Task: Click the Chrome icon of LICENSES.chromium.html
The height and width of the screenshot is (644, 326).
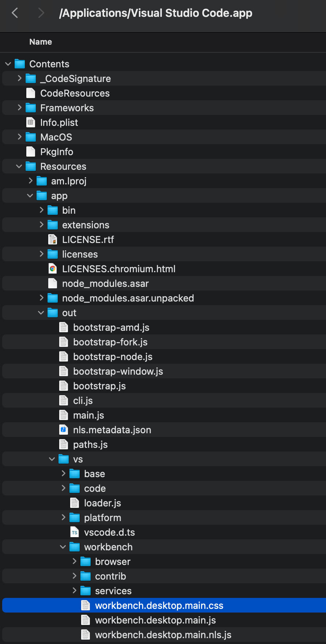Action: coord(53,269)
